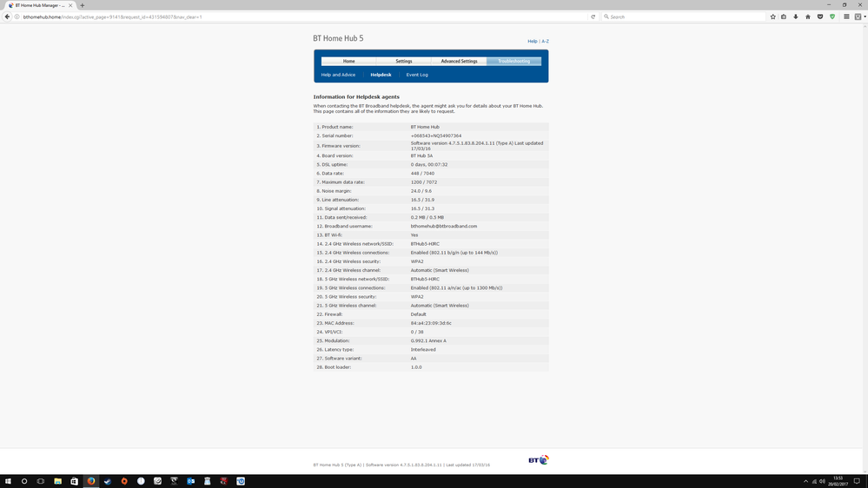Viewport: 868px width, 488px height.
Task: Click Broadband username bthomehub@btbroadband.com
Action: (x=443, y=227)
